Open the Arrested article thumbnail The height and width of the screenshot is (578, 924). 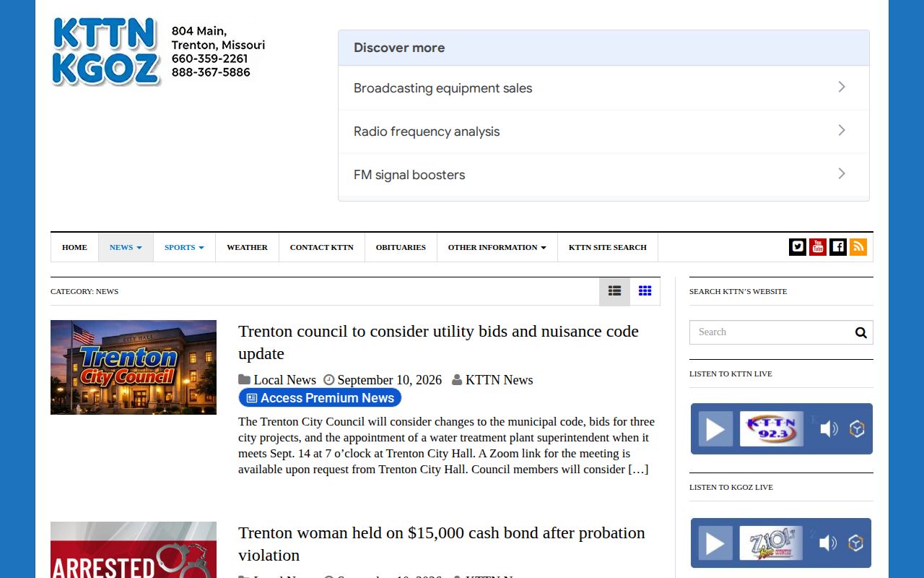(x=134, y=550)
